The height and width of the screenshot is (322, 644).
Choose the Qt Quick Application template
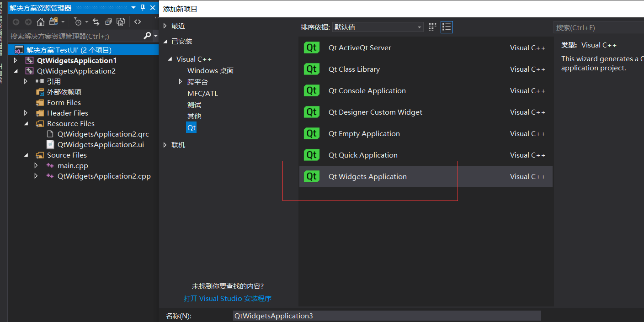(426, 155)
